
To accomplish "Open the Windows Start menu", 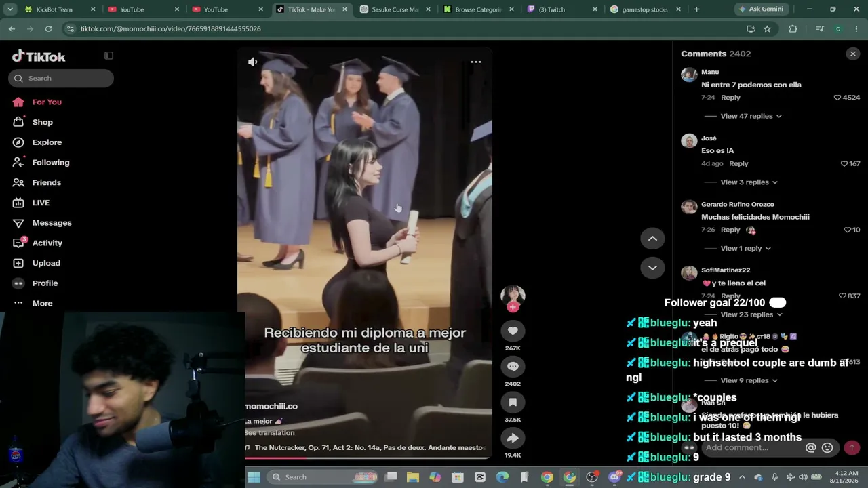I will (254, 477).
